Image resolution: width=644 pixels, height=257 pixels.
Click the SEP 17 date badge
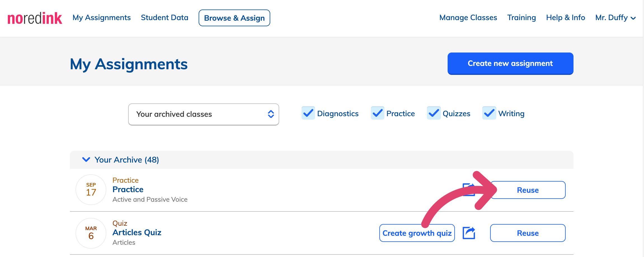(91, 190)
